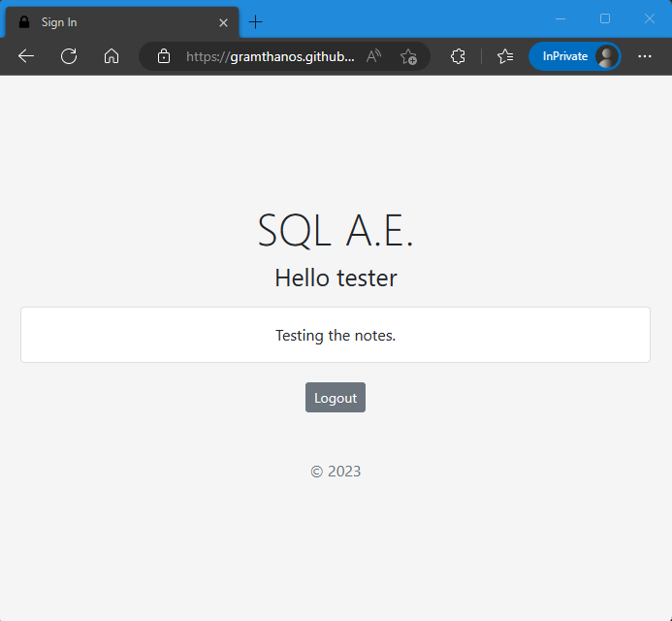This screenshot has width=672, height=621.
Task: Close the browser window
Action: pyautogui.click(x=650, y=18)
